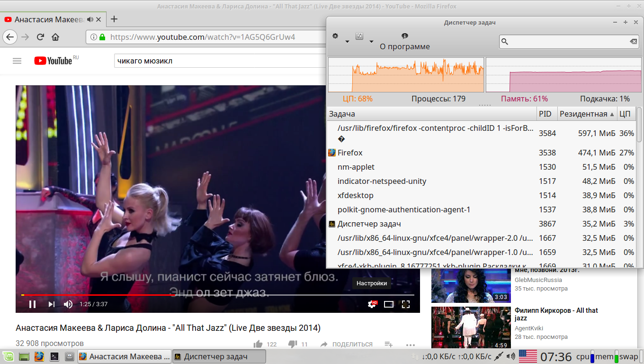Open more actions three dots menu
Image resolution: width=644 pixels, height=364 pixels.
(411, 345)
